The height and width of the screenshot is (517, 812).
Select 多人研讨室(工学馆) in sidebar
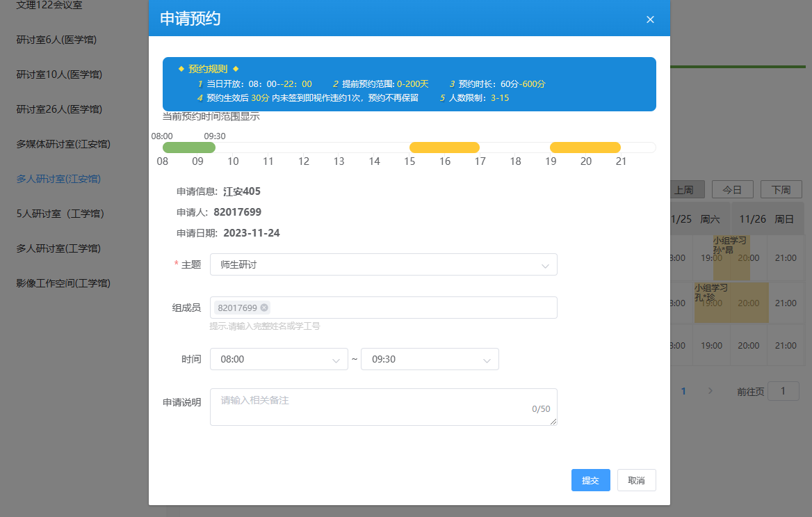58,248
